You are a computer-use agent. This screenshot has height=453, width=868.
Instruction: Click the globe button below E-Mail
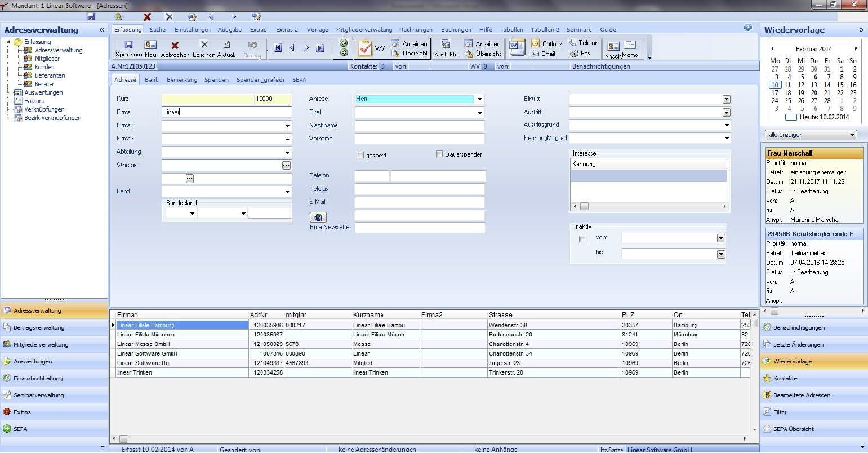pos(318,217)
